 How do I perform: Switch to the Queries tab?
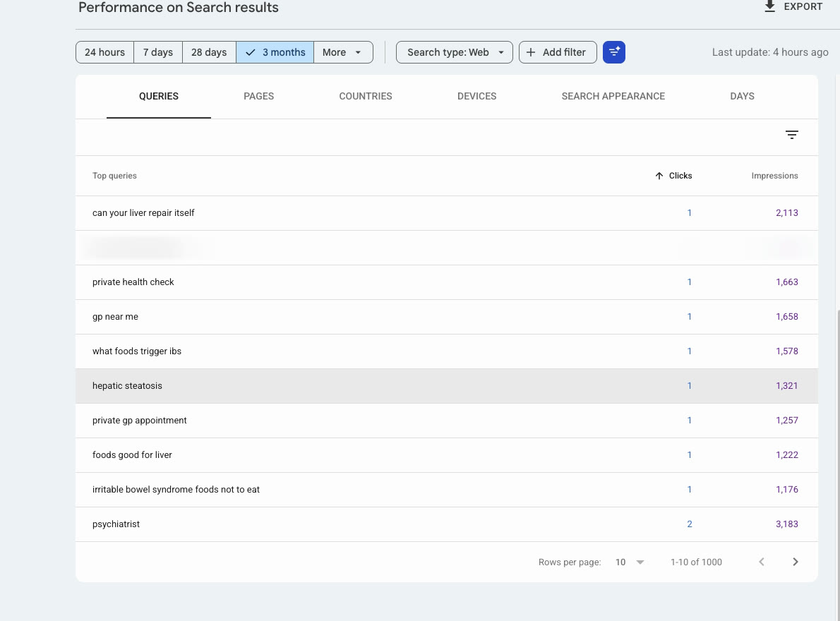pyautogui.click(x=159, y=97)
